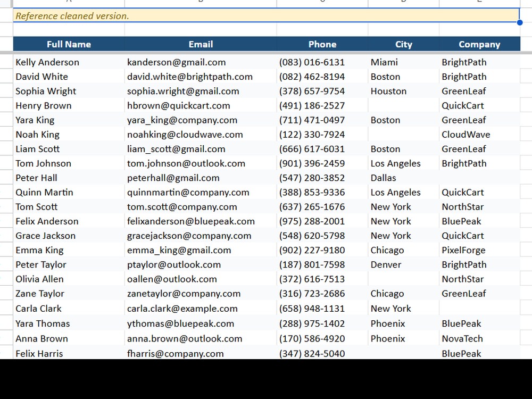Select the oallen@outlook.com cell
The image size is (532, 399).
point(201,279)
